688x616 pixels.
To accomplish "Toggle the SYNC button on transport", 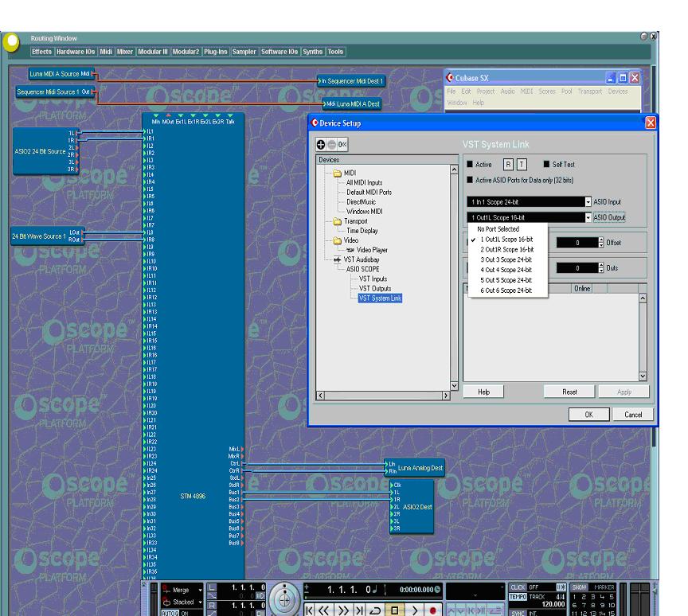I will [x=518, y=613].
